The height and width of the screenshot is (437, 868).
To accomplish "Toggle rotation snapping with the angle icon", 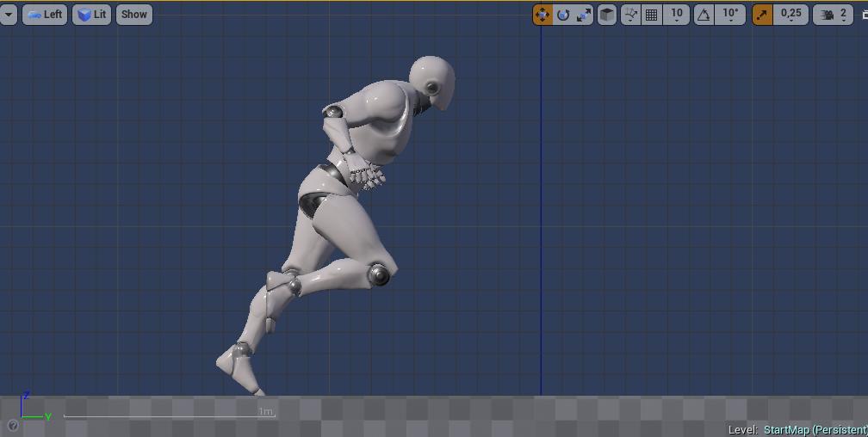I will click(704, 15).
